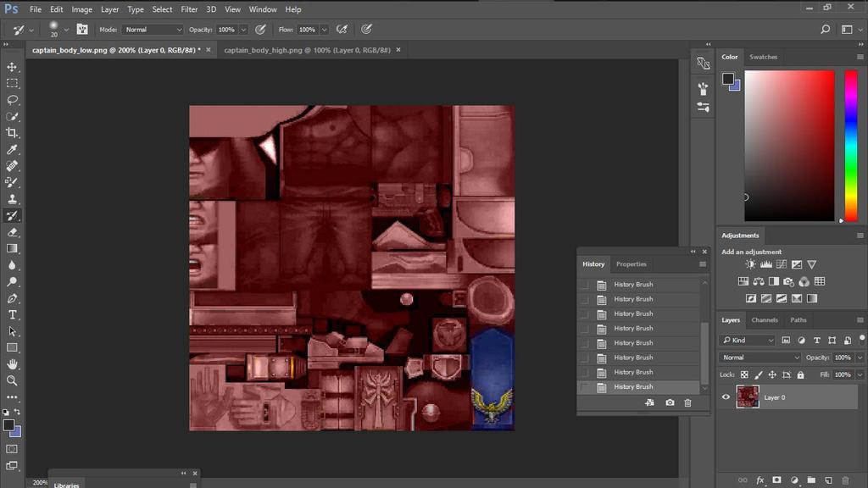
Task: Select the Crop tool
Action: tap(12, 133)
